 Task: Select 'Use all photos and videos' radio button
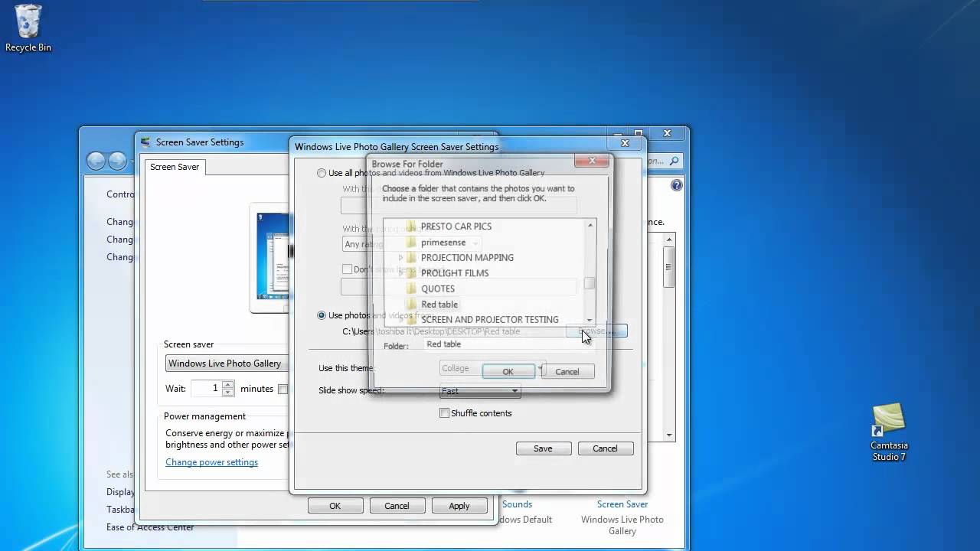pyautogui.click(x=322, y=173)
